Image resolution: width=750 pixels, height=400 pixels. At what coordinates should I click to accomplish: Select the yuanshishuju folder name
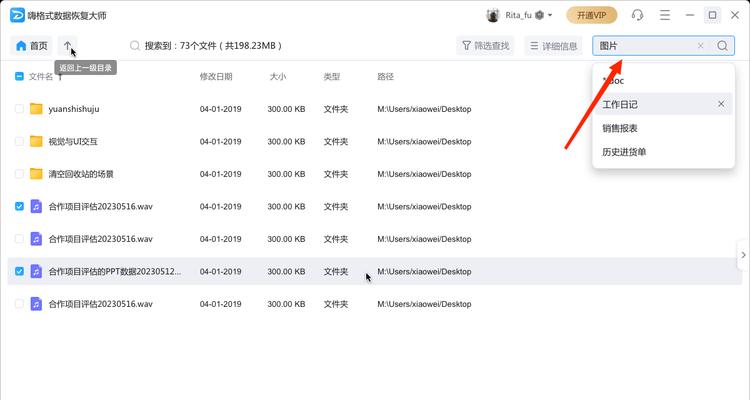[74, 109]
